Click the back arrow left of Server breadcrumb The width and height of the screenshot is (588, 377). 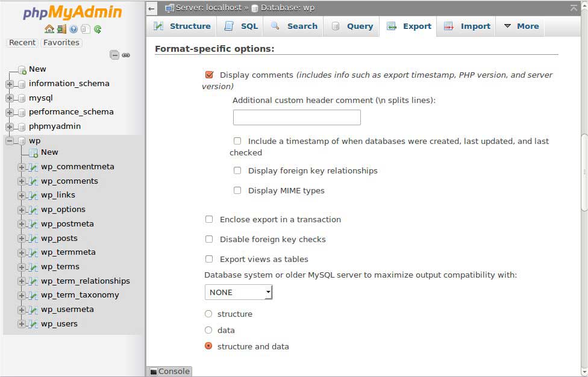(x=152, y=8)
